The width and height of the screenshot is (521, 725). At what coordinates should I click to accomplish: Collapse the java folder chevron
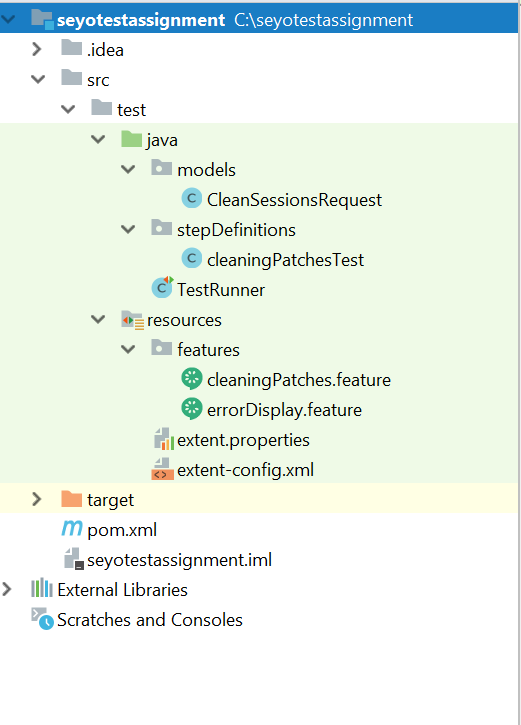tap(98, 139)
